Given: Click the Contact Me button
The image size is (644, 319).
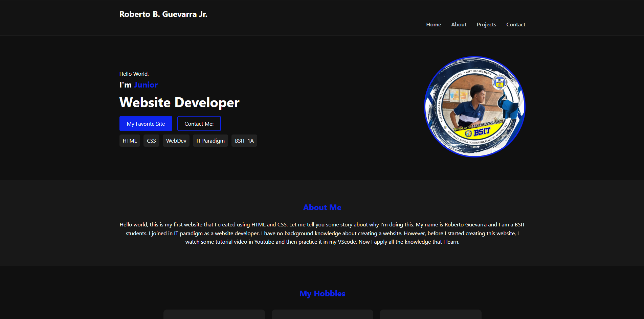Looking at the screenshot, I should click(x=199, y=123).
